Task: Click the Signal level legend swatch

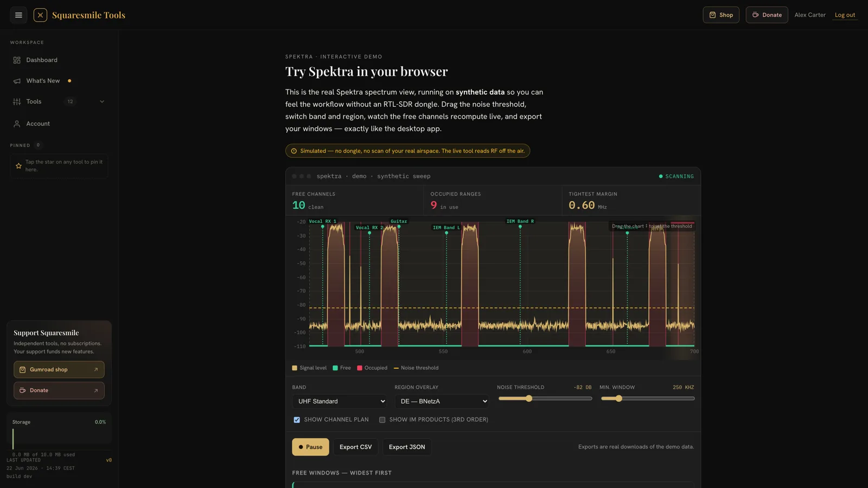Action: (295, 368)
